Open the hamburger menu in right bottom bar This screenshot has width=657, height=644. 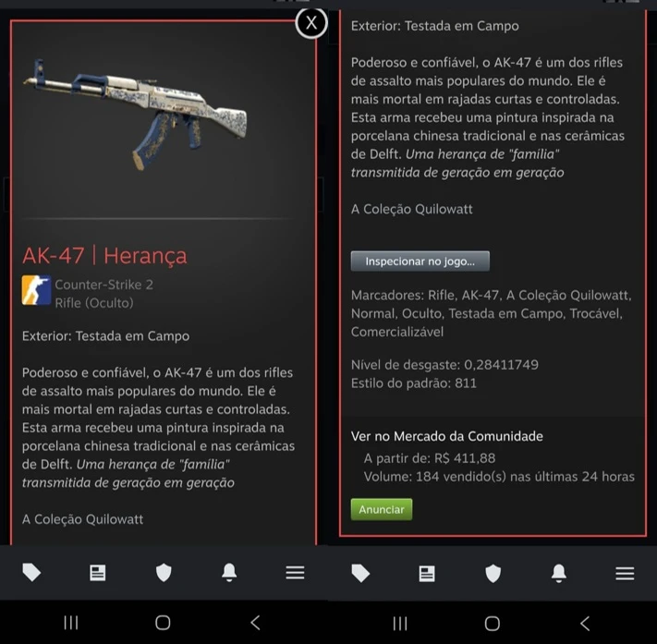[x=625, y=574]
